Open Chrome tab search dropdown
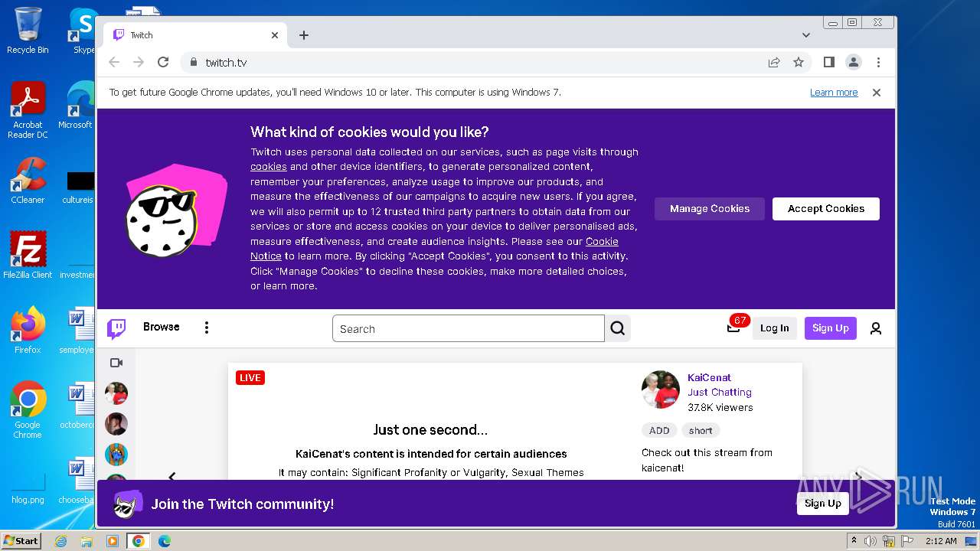 (x=805, y=35)
